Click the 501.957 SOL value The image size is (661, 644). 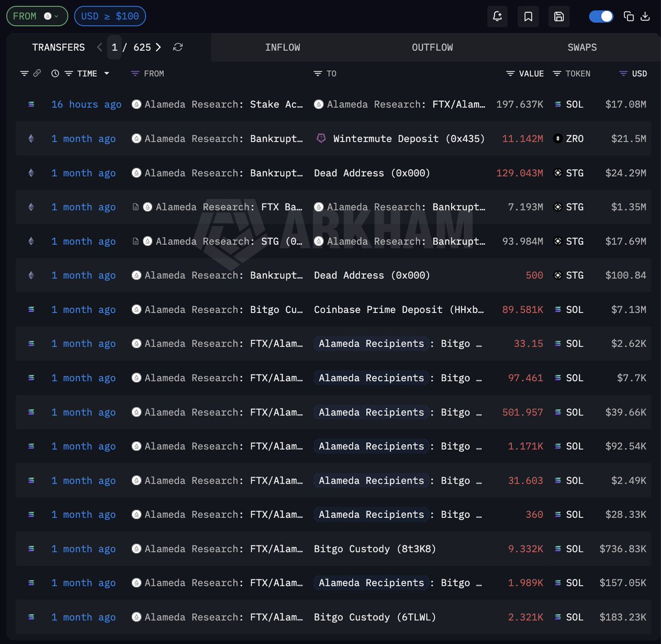523,412
